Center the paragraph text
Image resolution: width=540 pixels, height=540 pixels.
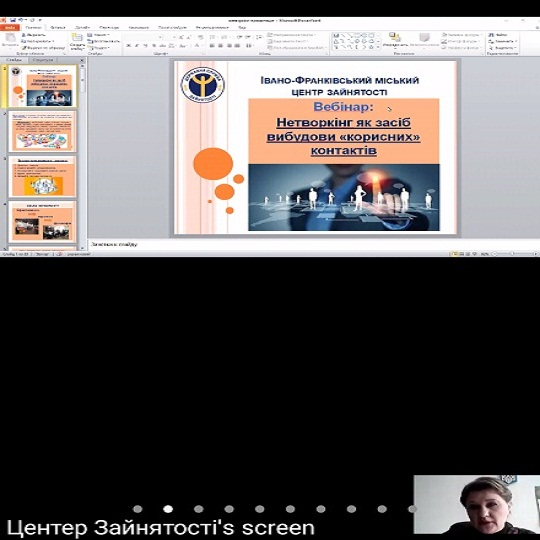(220, 45)
